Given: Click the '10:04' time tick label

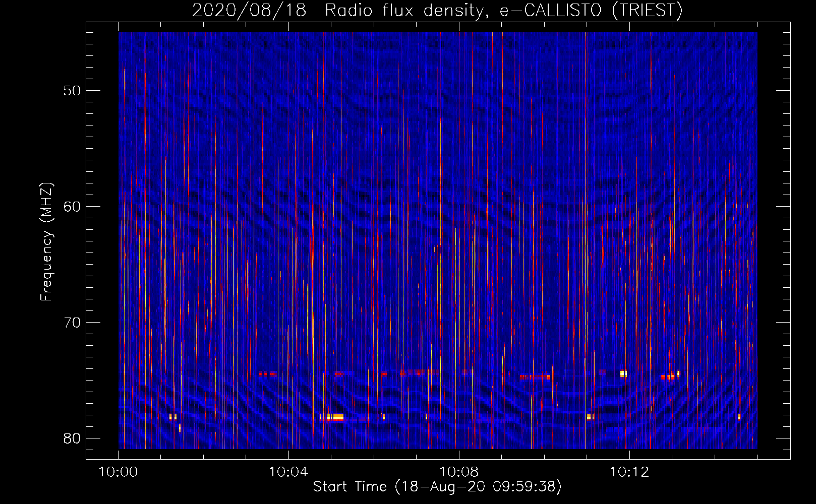Looking at the screenshot, I should (288, 472).
